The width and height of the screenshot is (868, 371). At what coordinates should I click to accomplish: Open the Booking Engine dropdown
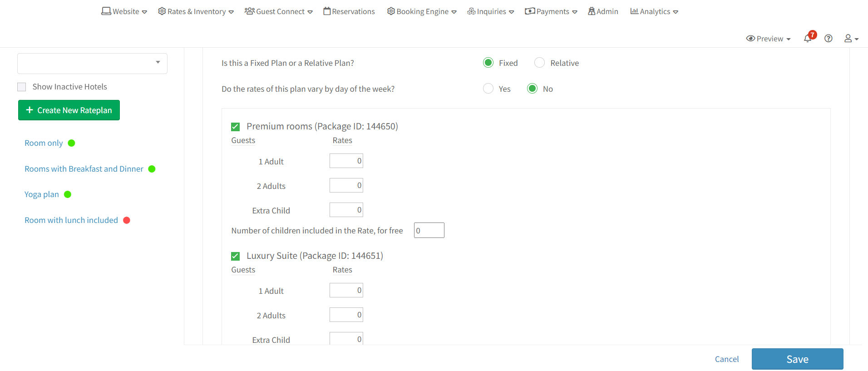point(422,11)
